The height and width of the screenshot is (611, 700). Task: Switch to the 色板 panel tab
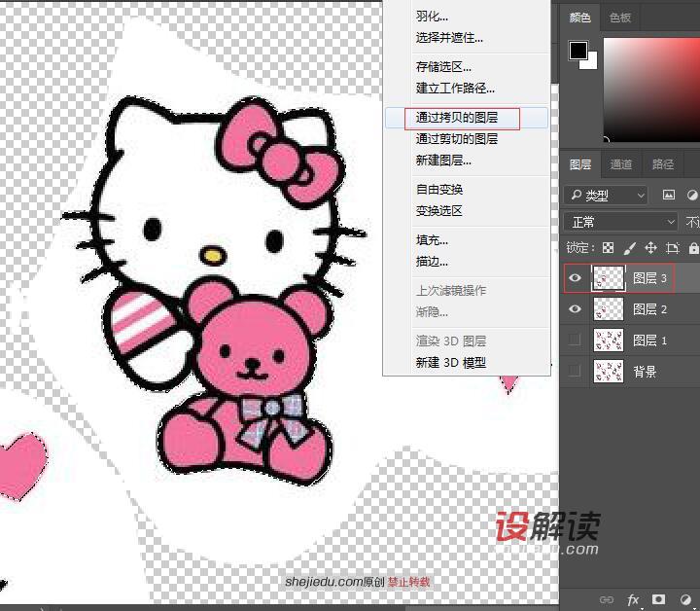click(x=620, y=18)
